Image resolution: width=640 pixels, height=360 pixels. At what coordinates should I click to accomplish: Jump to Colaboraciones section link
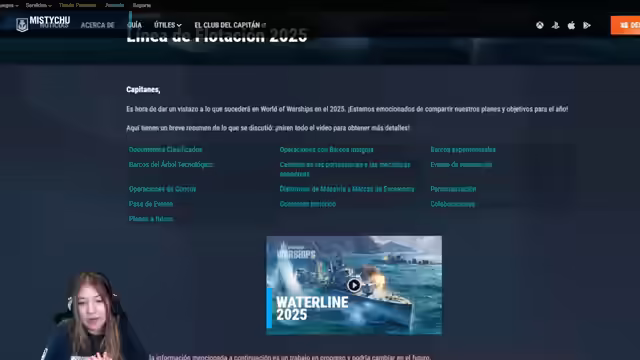453,204
